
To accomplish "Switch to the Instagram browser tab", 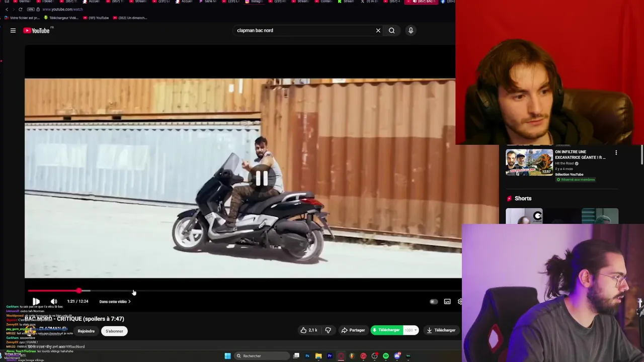I will tap(254, 2).
